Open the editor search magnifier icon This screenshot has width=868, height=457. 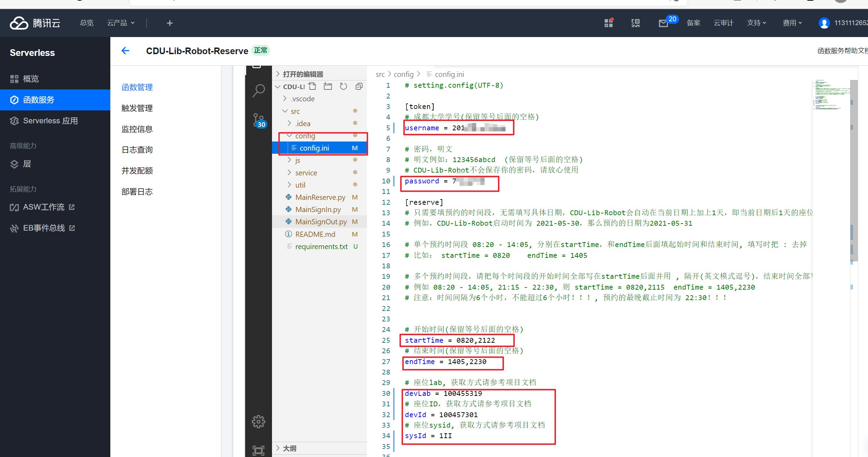pos(259,90)
